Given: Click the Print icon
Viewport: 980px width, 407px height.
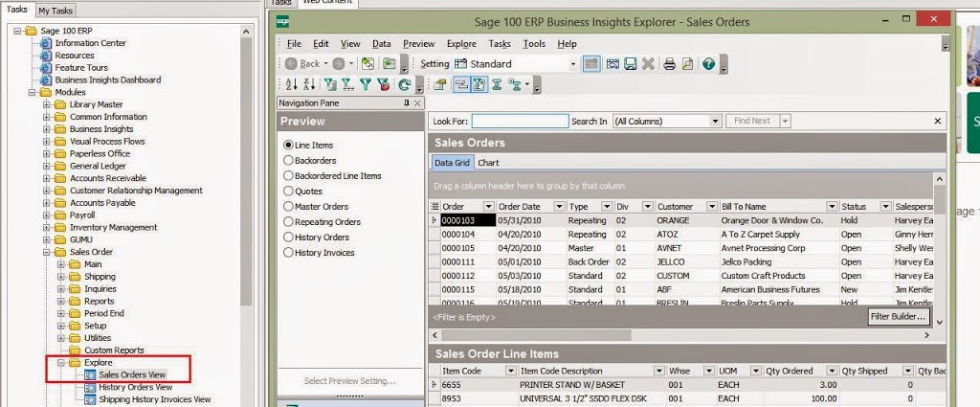Looking at the screenshot, I should [x=669, y=64].
